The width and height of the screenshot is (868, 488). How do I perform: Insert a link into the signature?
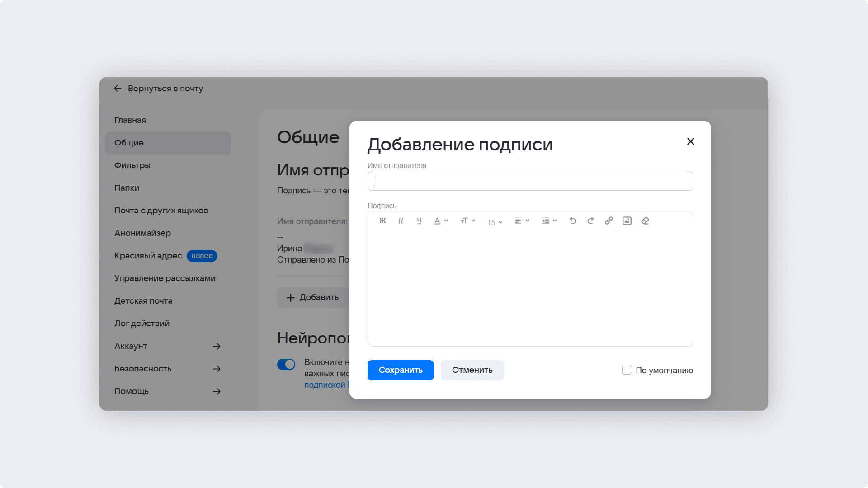[x=609, y=221]
